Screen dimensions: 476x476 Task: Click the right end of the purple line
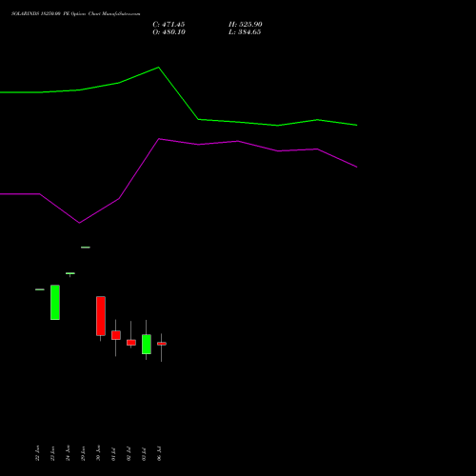coord(356,167)
